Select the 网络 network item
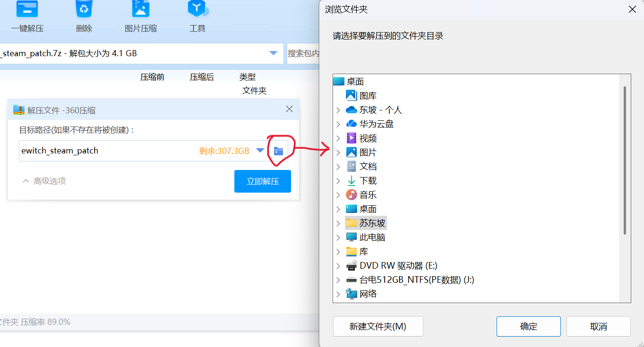Viewport: 644px width, 347px height. (x=368, y=294)
